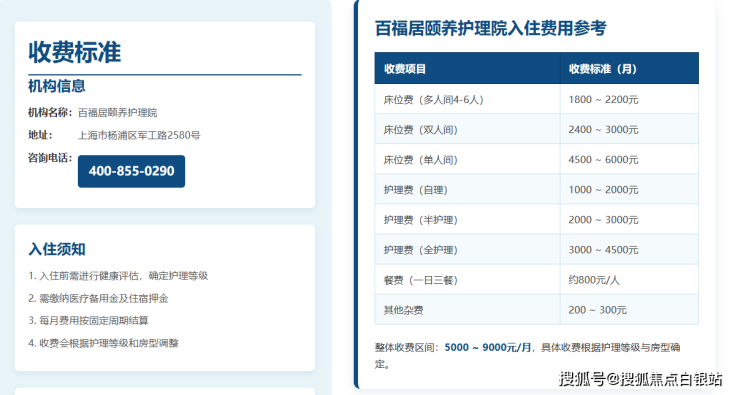Select the 机构信息 section heading
This screenshot has height=395, width=740.
pyautogui.click(x=57, y=86)
